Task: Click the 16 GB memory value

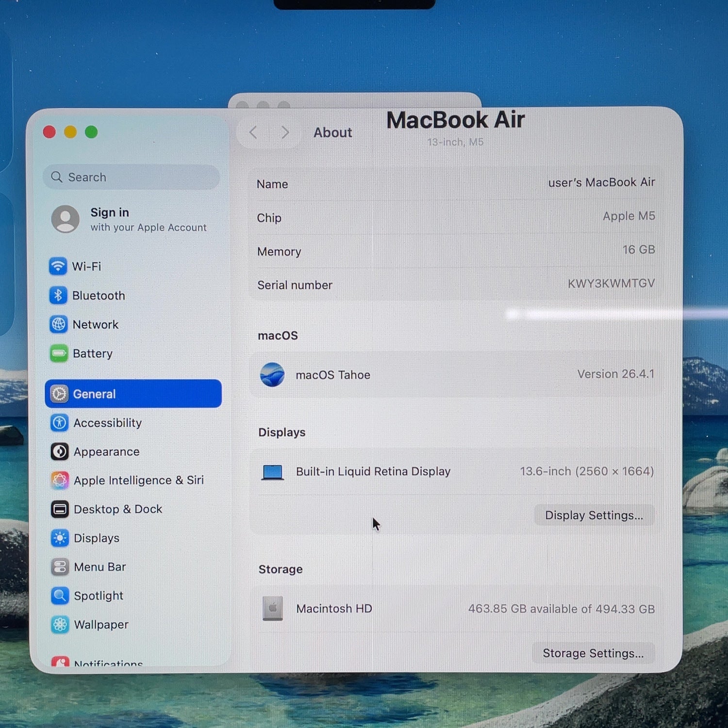Action: (x=639, y=249)
